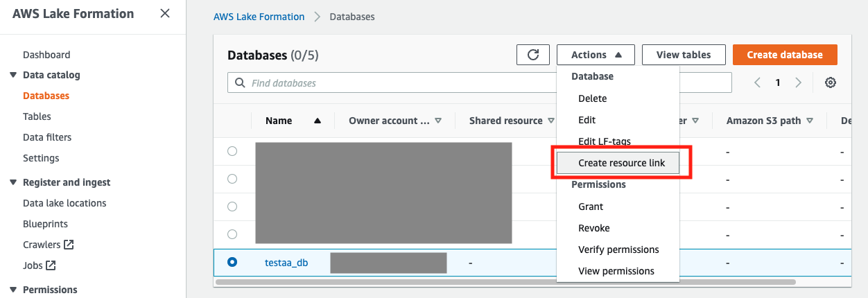Click the View tables button
Viewport: 868px width, 298px height.
683,55
